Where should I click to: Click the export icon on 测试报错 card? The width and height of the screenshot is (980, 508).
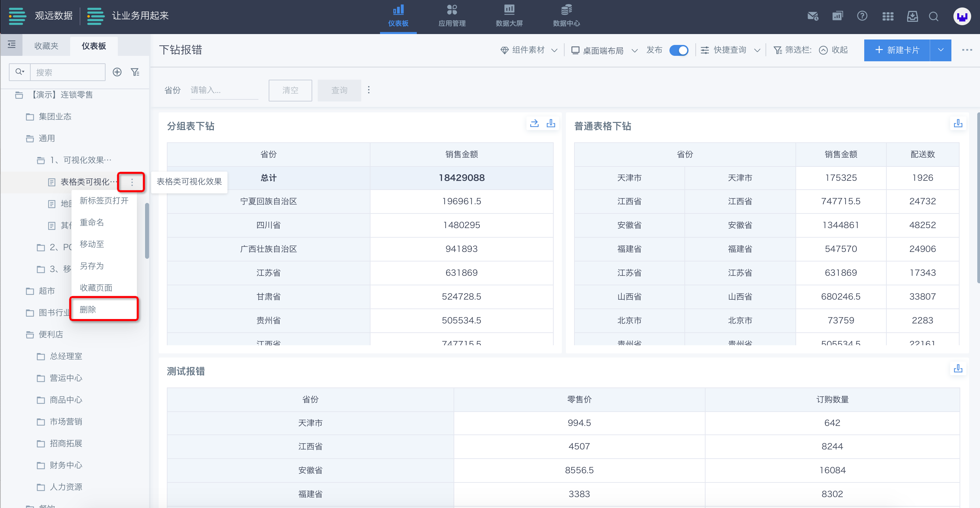point(958,368)
